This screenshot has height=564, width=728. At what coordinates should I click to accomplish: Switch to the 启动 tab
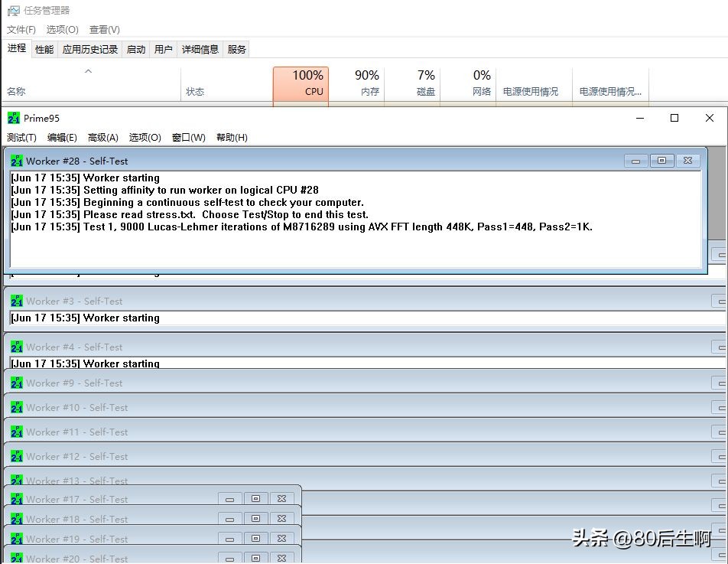click(136, 49)
